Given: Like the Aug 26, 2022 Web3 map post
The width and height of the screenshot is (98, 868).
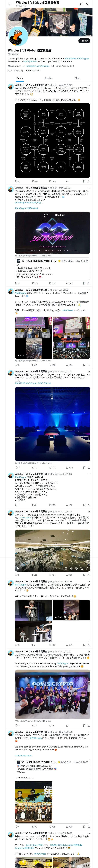Looking at the screenshot, I should pyautogui.click(x=52, y=181).
